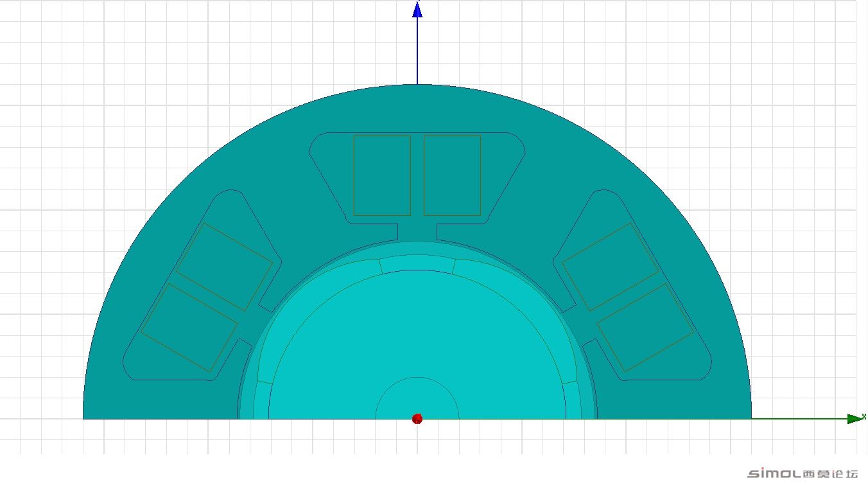Select the upper coil in the right slot
The height and width of the screenshot is (485, 868).
tap(611, 267)
